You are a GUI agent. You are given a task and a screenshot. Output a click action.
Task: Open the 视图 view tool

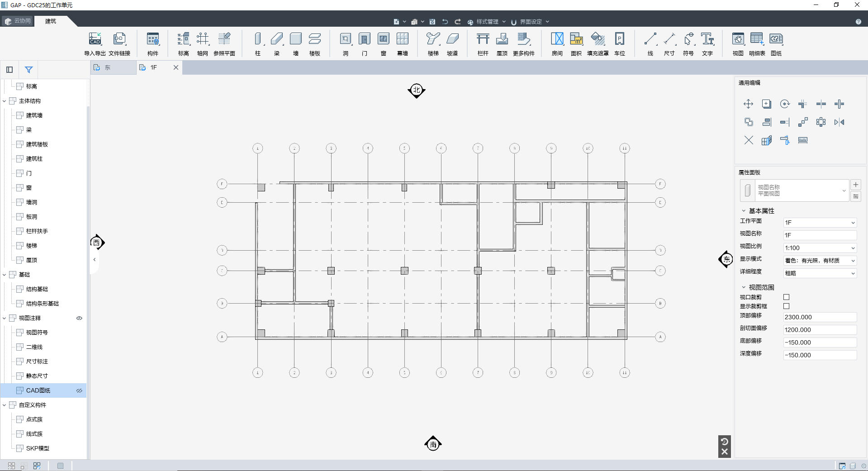tap(738, 44)
